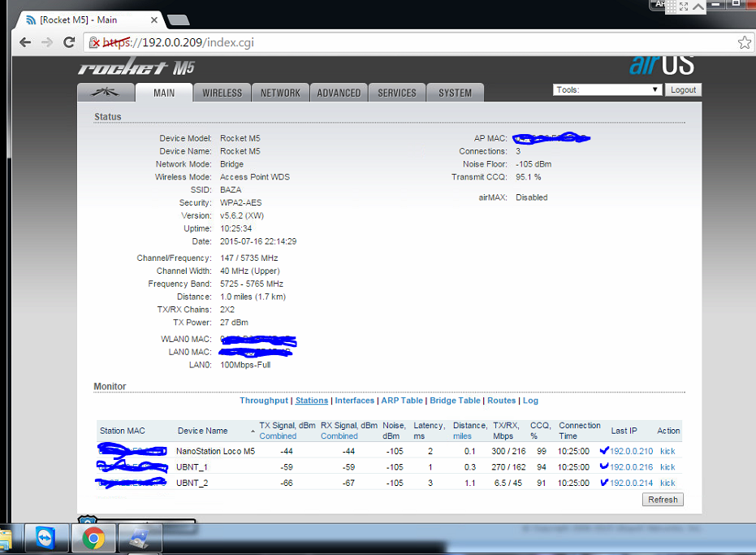Click Combined under TX Signal, dBm
This screenshot has width=756, height=555.
(278, 436)
